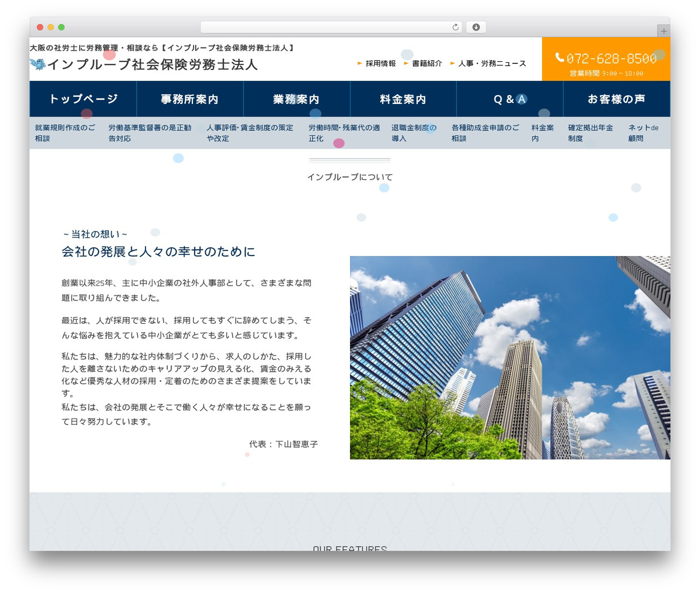Click the phone icon beside 072-628-8500
Screen dimensions: 700x593
559,57
